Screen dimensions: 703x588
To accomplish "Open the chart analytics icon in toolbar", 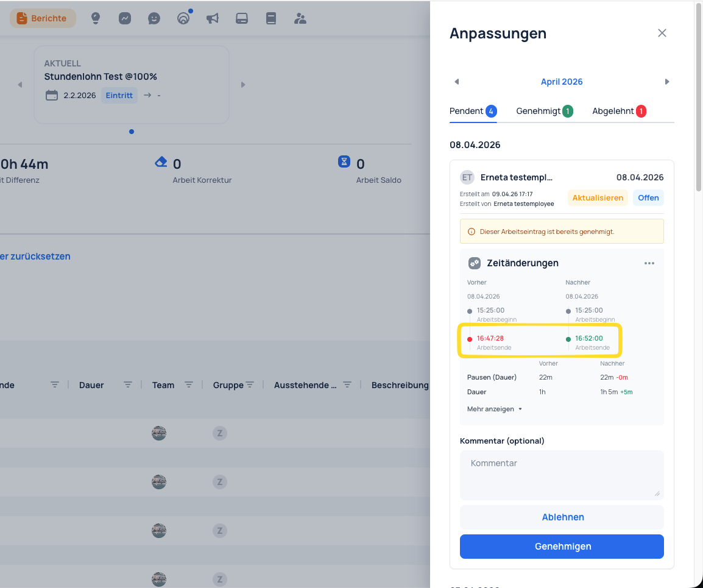I will [x=125, y=18].
